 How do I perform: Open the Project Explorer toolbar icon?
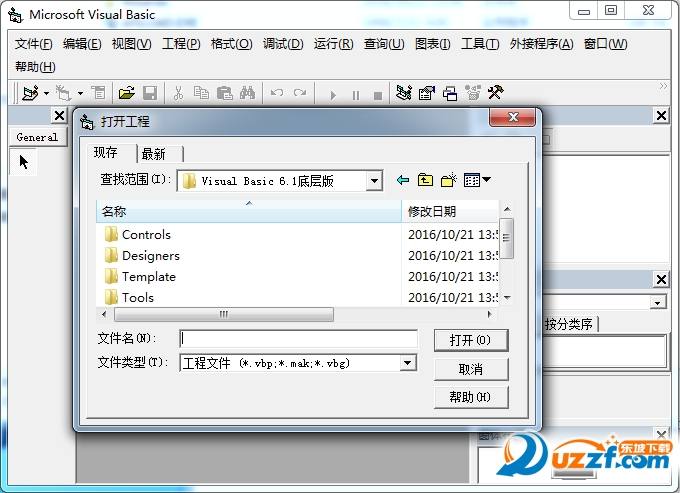tap(404, 93)
